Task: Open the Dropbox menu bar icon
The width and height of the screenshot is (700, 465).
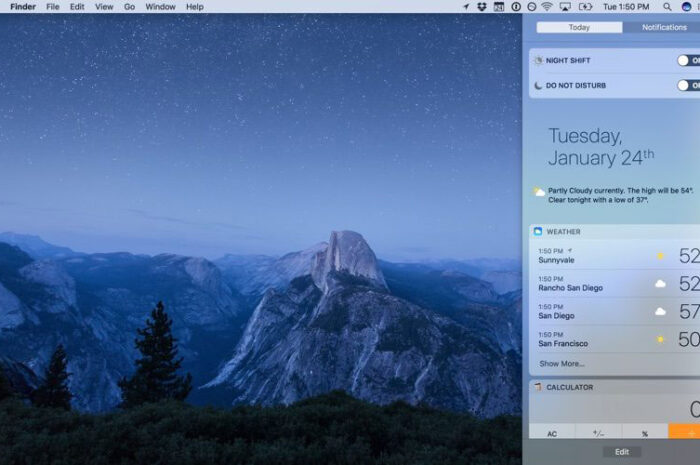Action: [x=482, y=7]
